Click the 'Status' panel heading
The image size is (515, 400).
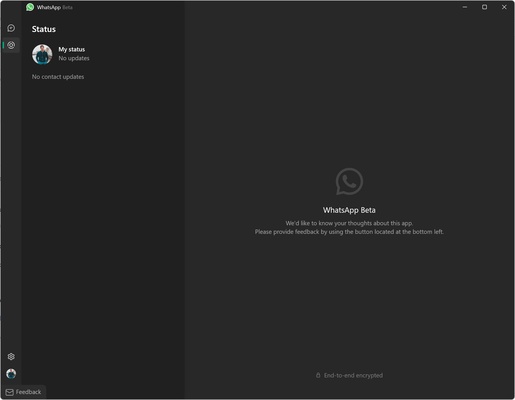(x=44, y=29)
